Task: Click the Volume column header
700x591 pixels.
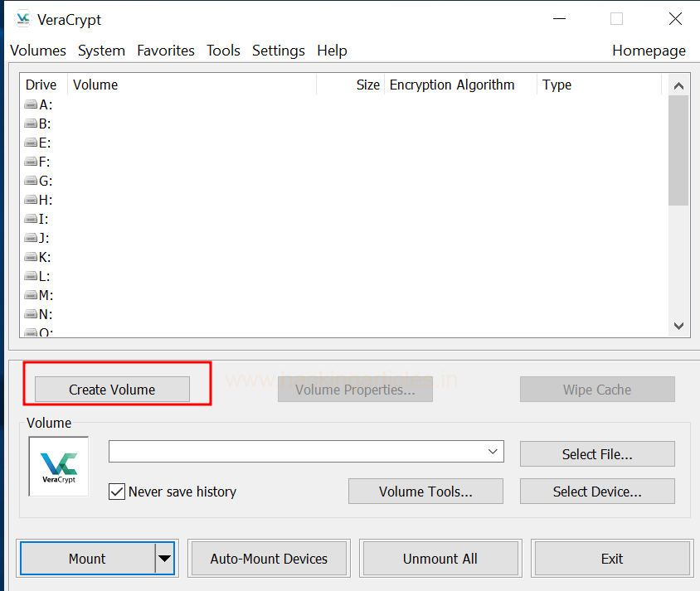Action: [192, 85]
